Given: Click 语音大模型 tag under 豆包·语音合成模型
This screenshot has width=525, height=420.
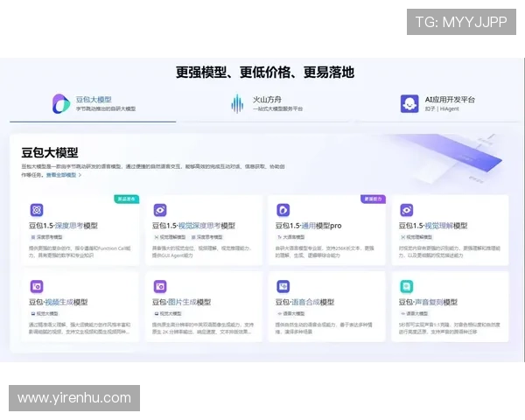Looking at the screenshot, I should pyautogui.click(x=291, y=314).
